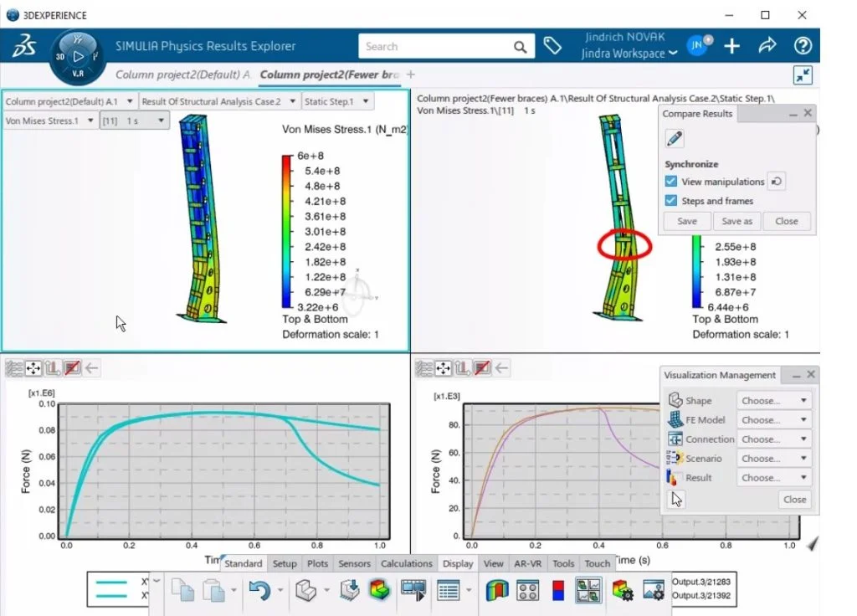Image resolution: width=857 pixels, height=616 pixels.
Task: Toggle pan mode icon above the left chart
Action: [33, 367]
